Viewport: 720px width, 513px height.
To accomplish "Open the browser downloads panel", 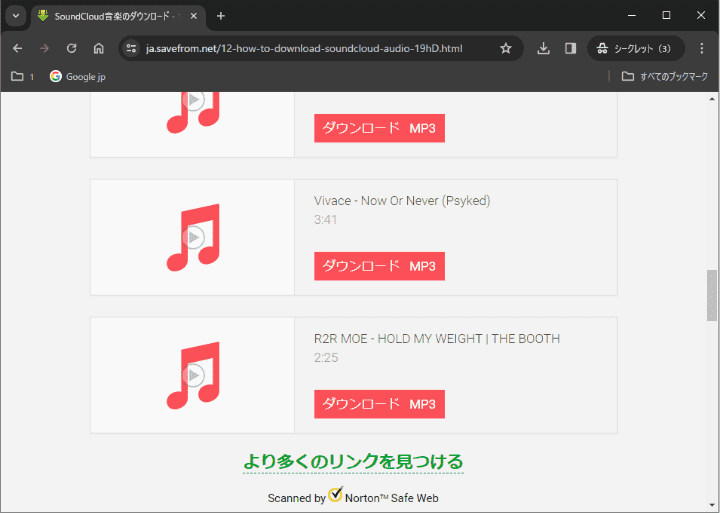I will pyautogui.click(x=543, y=48).
